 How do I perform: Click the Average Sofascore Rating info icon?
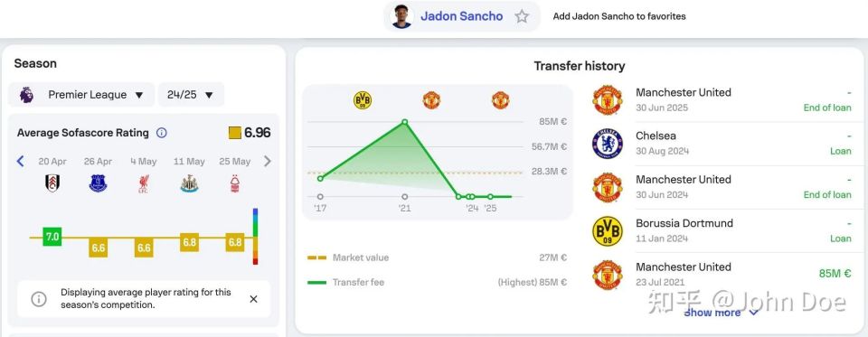tap(162, 133)
